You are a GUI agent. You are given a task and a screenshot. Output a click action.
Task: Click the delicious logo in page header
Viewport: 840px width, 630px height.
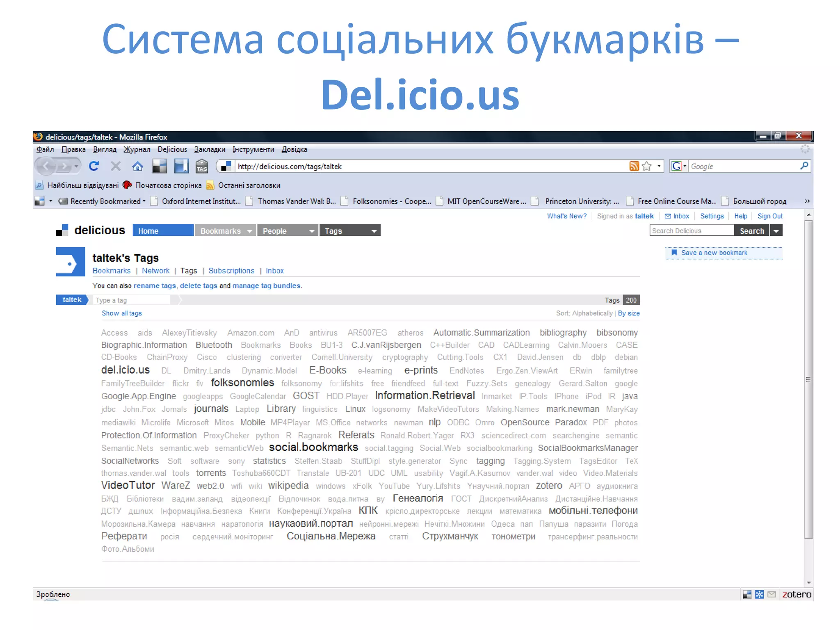tap(91, 230)
